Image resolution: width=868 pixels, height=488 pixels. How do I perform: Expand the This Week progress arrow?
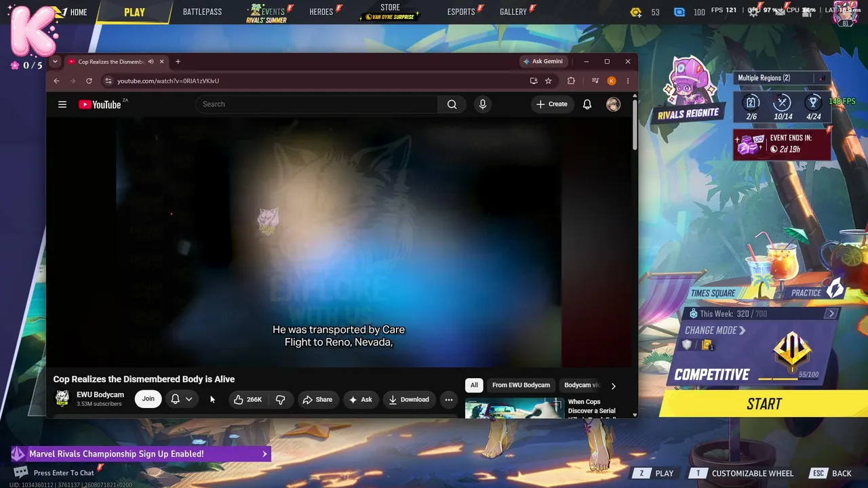[831, 314]
